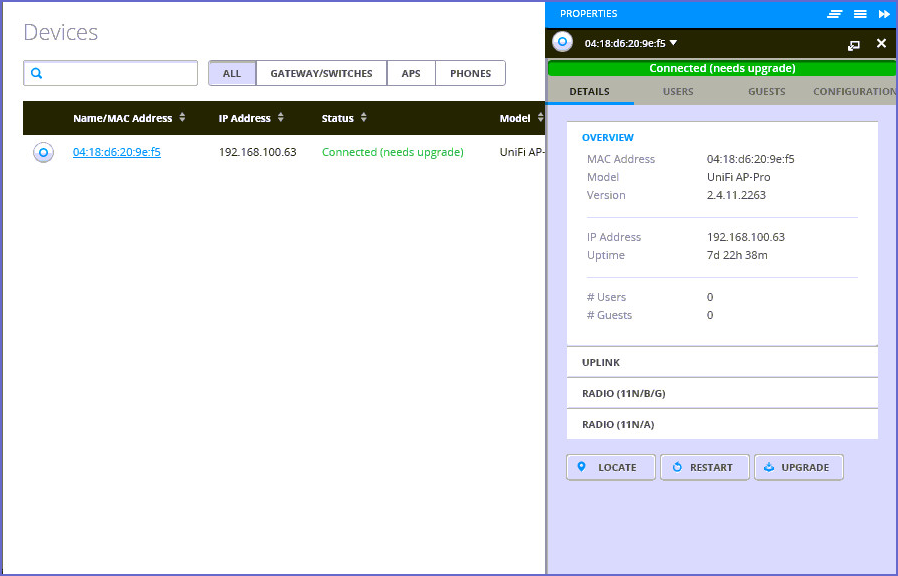Filter devices by Gateway/Switches
The width and height of the screenshot is (898, 576).
(x=321, y=74)
